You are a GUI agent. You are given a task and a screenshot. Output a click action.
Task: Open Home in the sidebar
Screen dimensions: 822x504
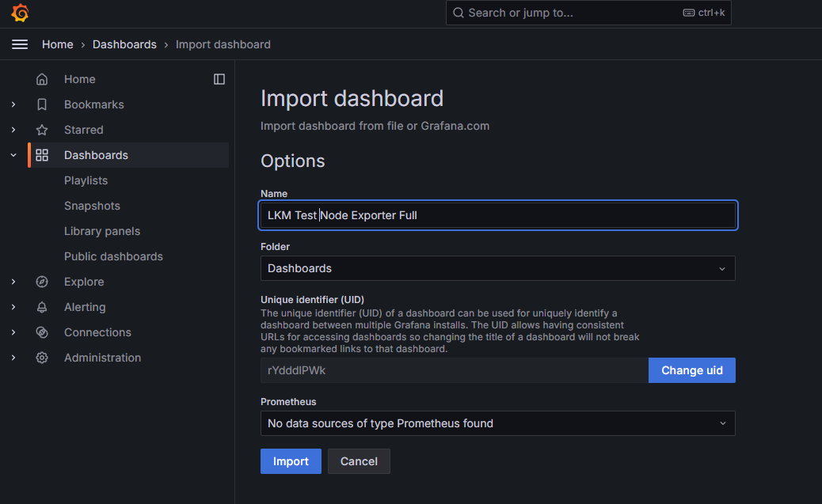tap(80, 79)
